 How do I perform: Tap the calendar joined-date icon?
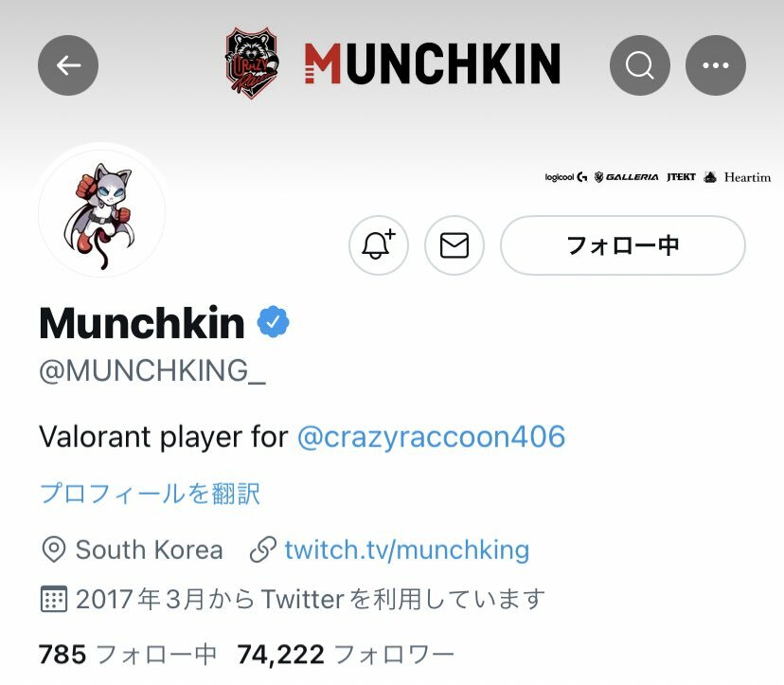click(x=54, y=599)
